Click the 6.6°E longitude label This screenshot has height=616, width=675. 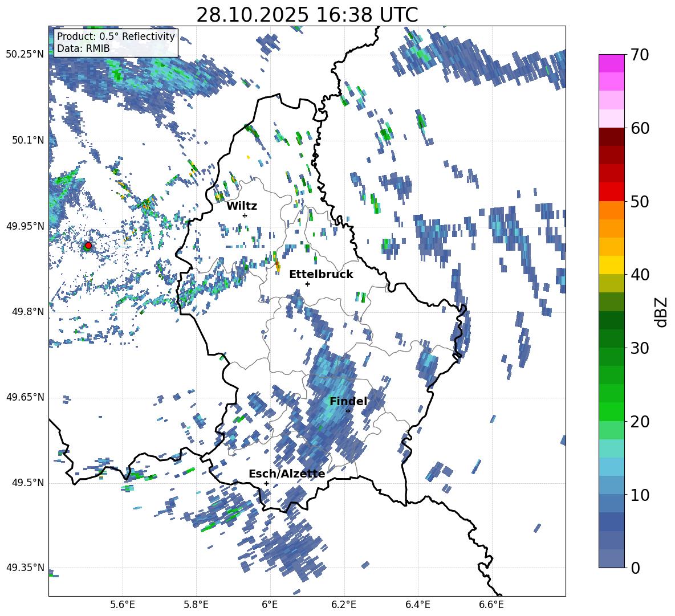coord(491,605)
